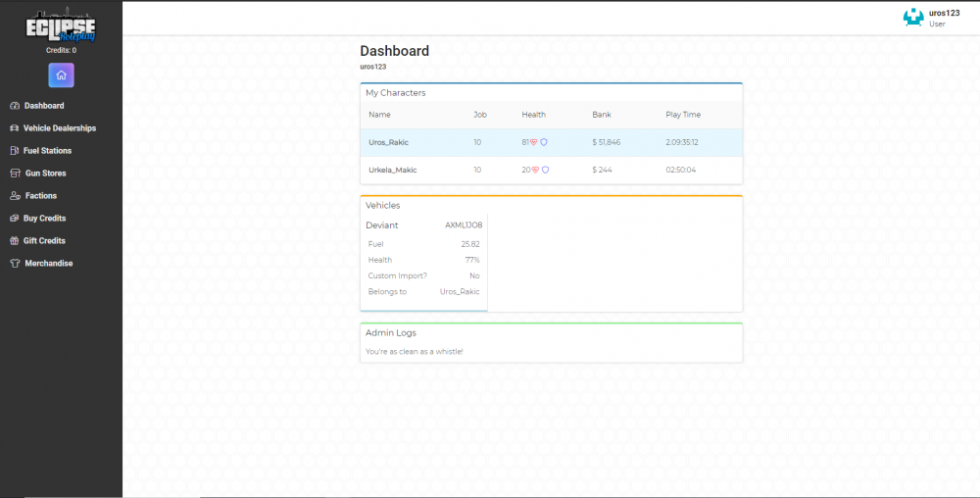The image size is (980, 498).
Task: Click the Health column header
Action: [x=534, y=115]
